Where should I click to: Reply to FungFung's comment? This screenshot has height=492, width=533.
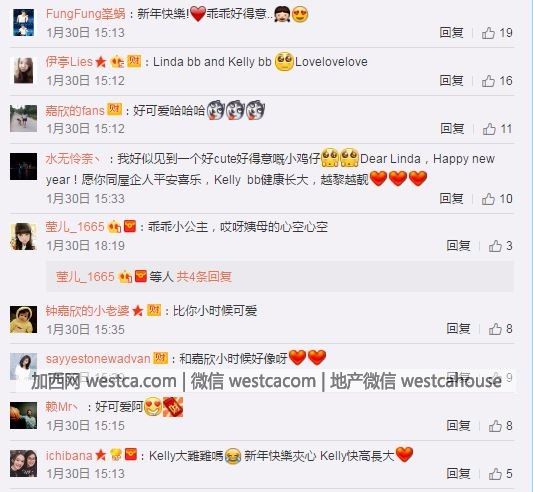451,33
